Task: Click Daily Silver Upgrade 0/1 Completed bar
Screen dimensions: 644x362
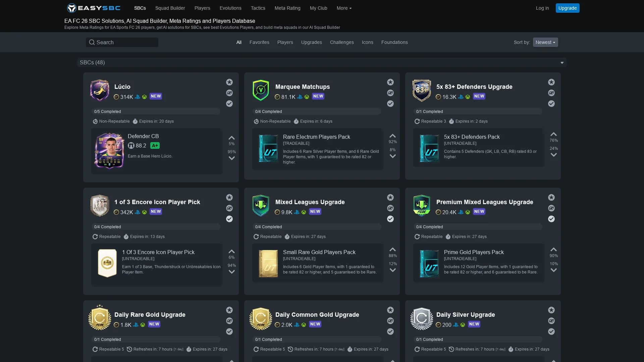Action: [x=478, y=340]
